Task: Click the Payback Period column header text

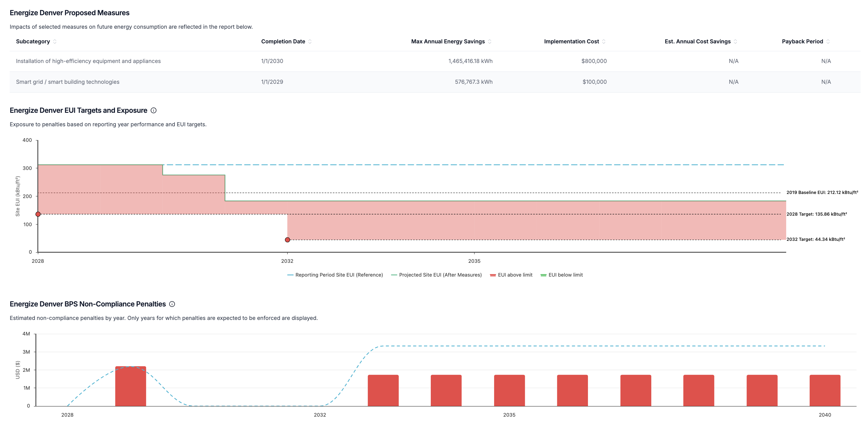Action: [x=802, y=41]
